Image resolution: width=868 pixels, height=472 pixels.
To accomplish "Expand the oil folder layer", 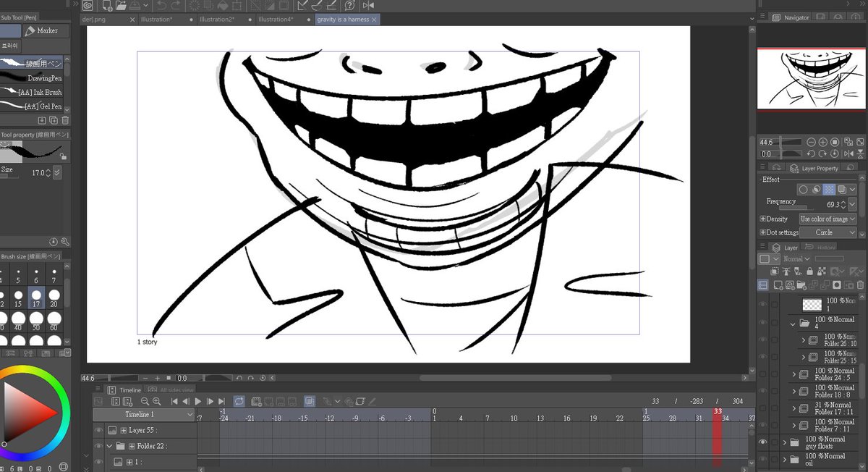I will pos(785,459).
